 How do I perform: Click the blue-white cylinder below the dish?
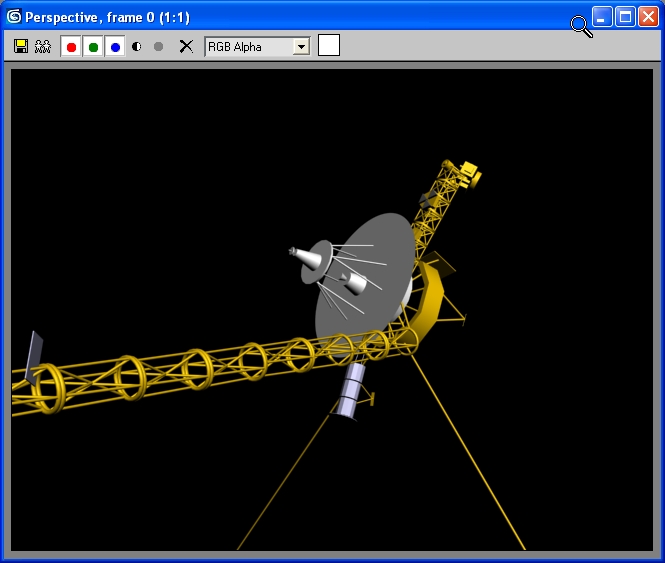click(352, 390)
